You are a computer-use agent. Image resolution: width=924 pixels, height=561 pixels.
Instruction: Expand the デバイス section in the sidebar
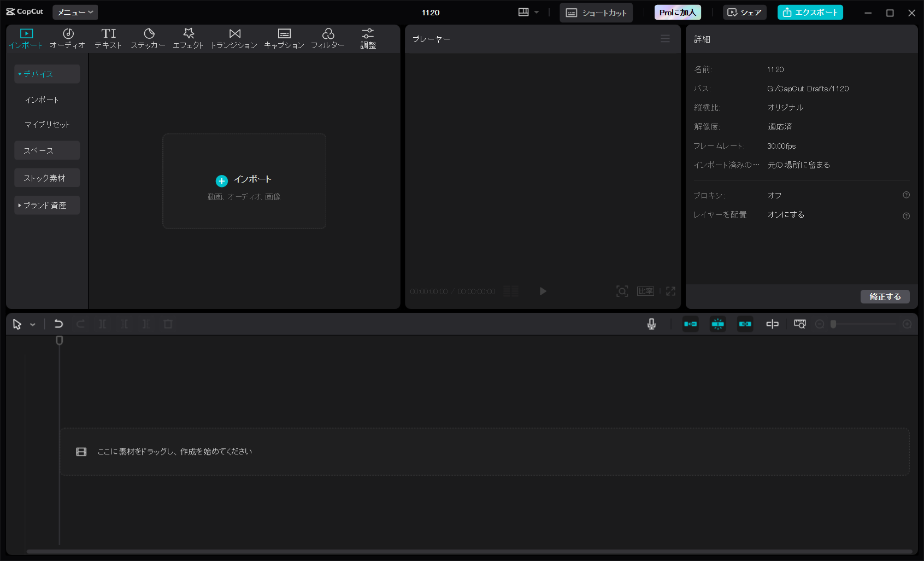click(x=46, y=73)
